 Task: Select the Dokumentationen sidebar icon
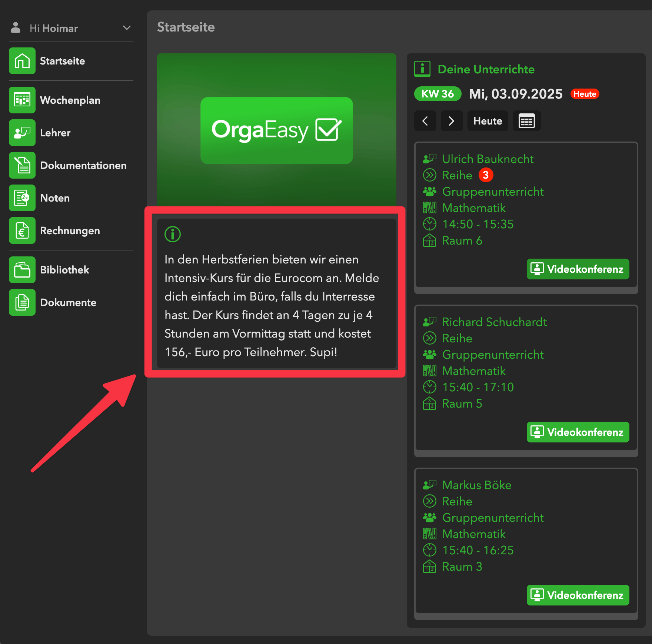[x=22, y=165]
